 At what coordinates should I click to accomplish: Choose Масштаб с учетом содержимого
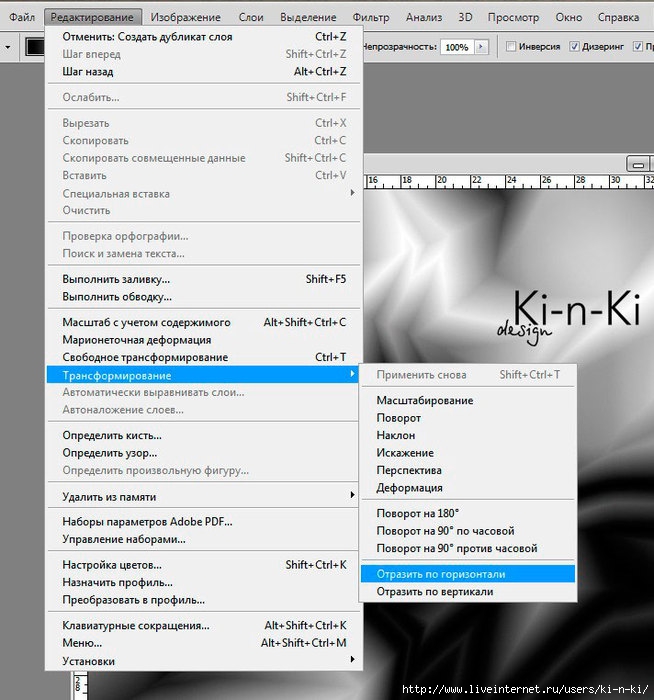coord(204,322)
